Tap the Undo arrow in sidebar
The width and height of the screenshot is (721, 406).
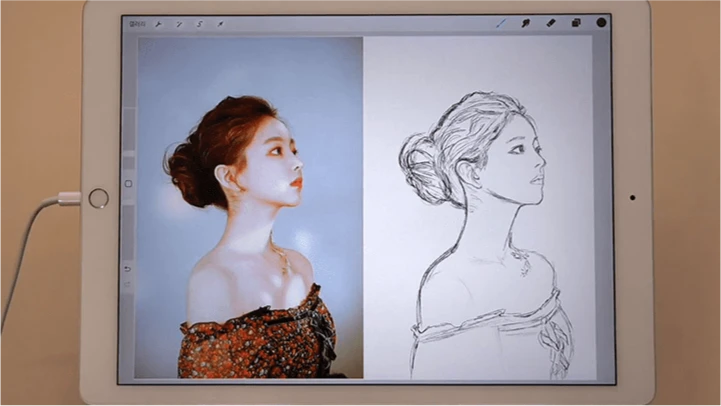tap(128, 269)
